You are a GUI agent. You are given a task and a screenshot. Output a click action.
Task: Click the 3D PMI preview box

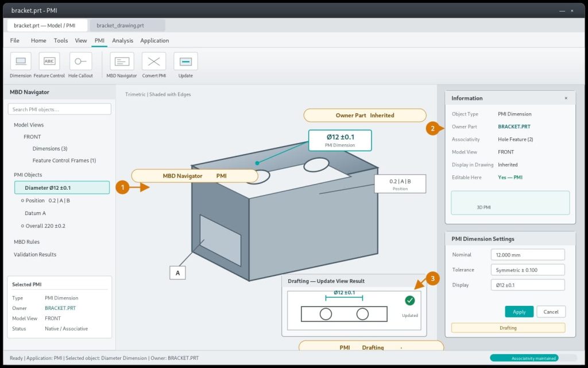coord(510,203)
